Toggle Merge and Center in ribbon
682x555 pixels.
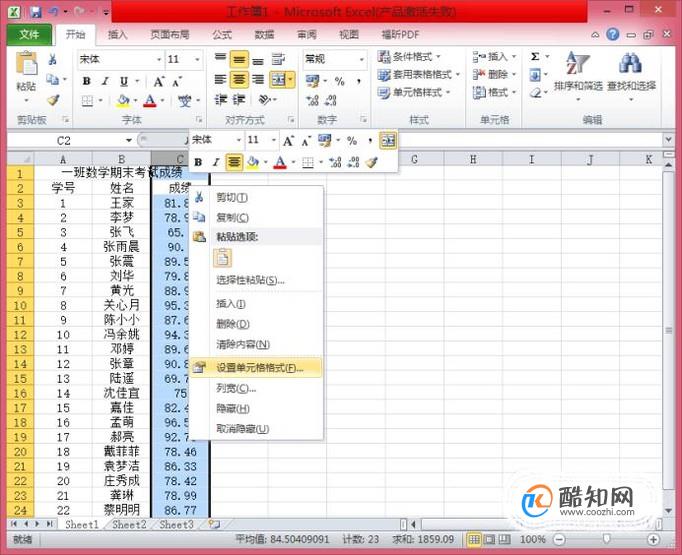[278, 80]
